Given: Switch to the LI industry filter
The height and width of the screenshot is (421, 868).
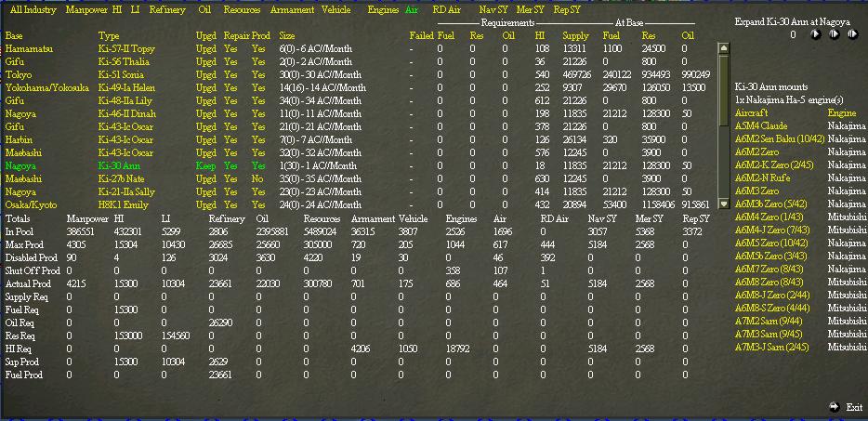Looking at the screenshot, I should tap(136, 9).
